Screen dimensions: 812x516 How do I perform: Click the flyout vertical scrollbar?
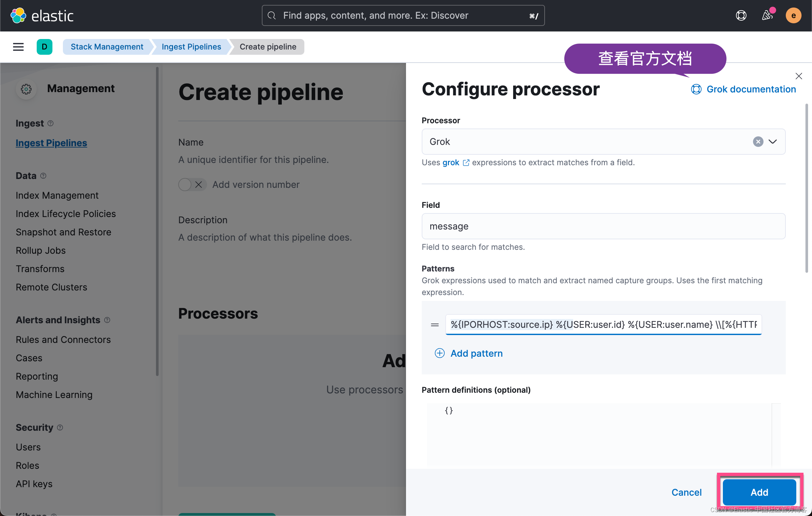[807, 189]
